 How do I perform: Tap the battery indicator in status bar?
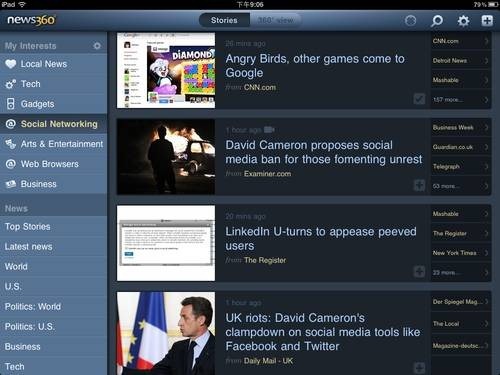(493, 4)
